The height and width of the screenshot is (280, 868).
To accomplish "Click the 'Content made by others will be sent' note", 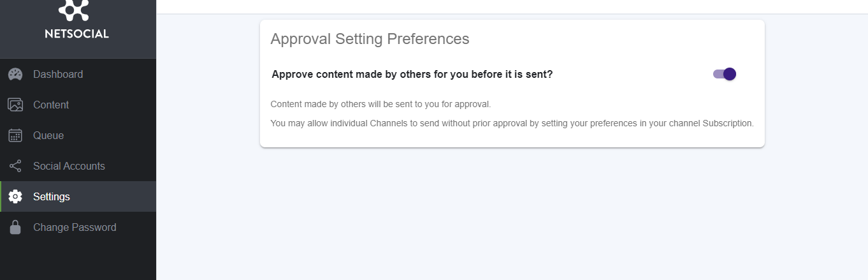I will [x=380, y=104].
